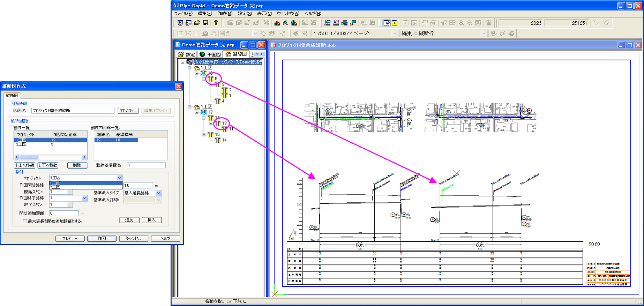Open the 作図終了路線 combo box
644x306 pixels.
[x=84, y=198]
